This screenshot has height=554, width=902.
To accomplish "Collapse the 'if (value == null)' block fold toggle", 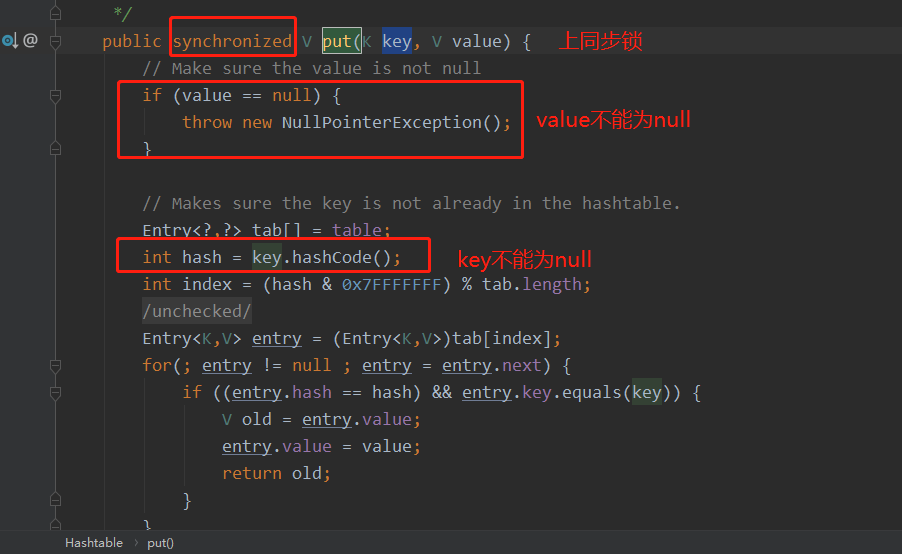I will pyautogui.click(x=55, y=95).
